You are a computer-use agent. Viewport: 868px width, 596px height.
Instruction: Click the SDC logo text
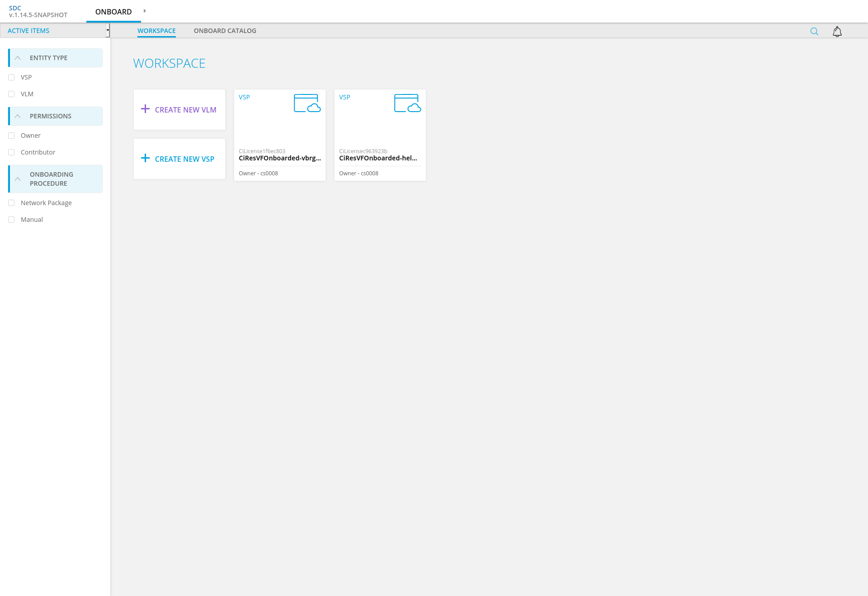pos(15,8)
